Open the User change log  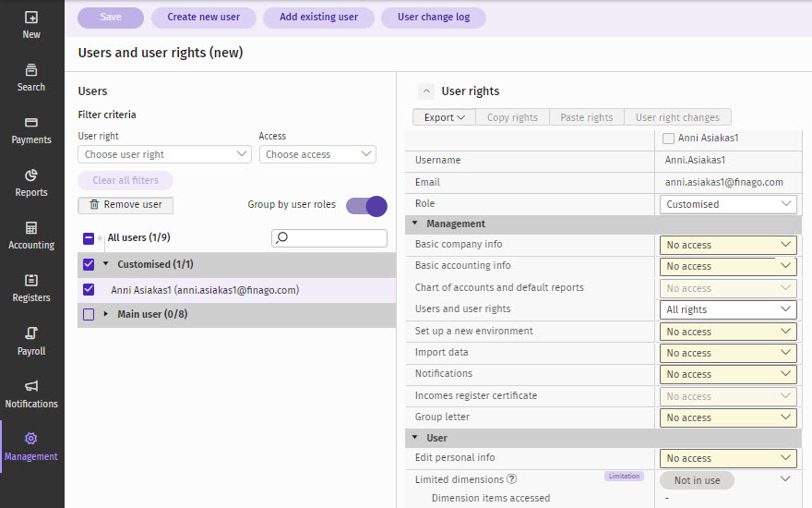tap(434, 18)
